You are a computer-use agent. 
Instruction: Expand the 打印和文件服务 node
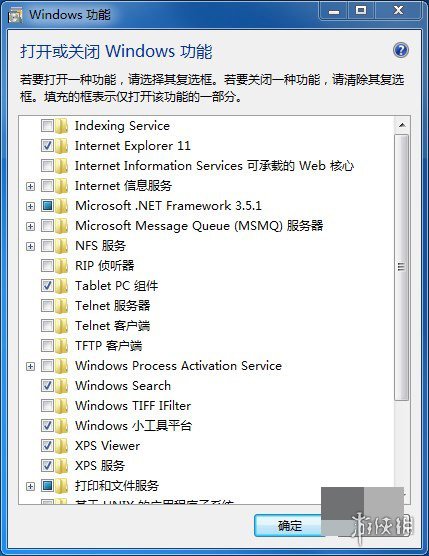coord(30,486)
